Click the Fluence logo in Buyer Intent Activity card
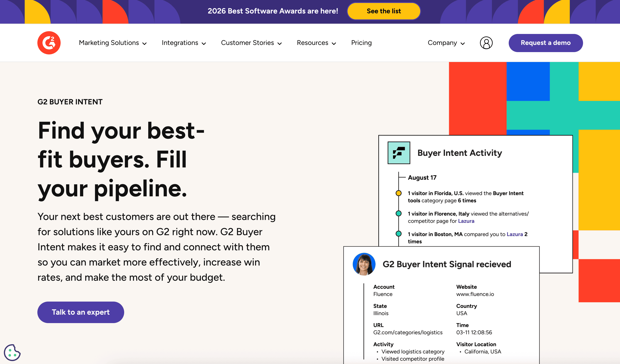Viewport: 620px width, 364px height. [x=398, y=153]
